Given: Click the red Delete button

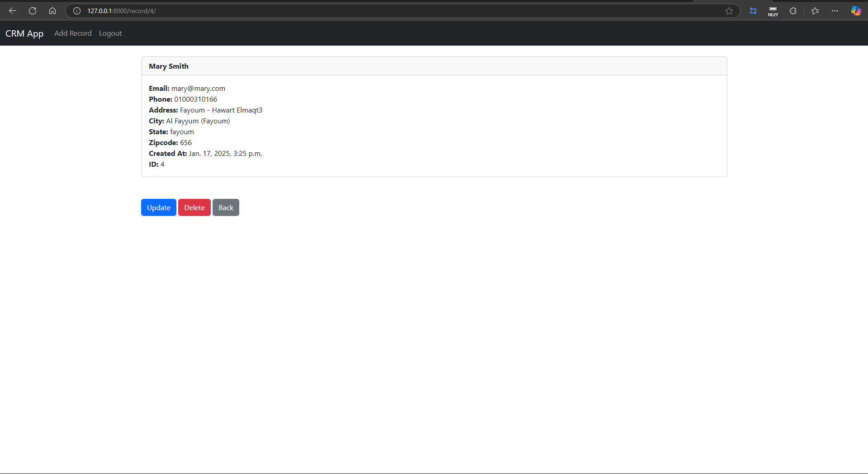Looking at the screenshot, I should click(x=194, y=207).
